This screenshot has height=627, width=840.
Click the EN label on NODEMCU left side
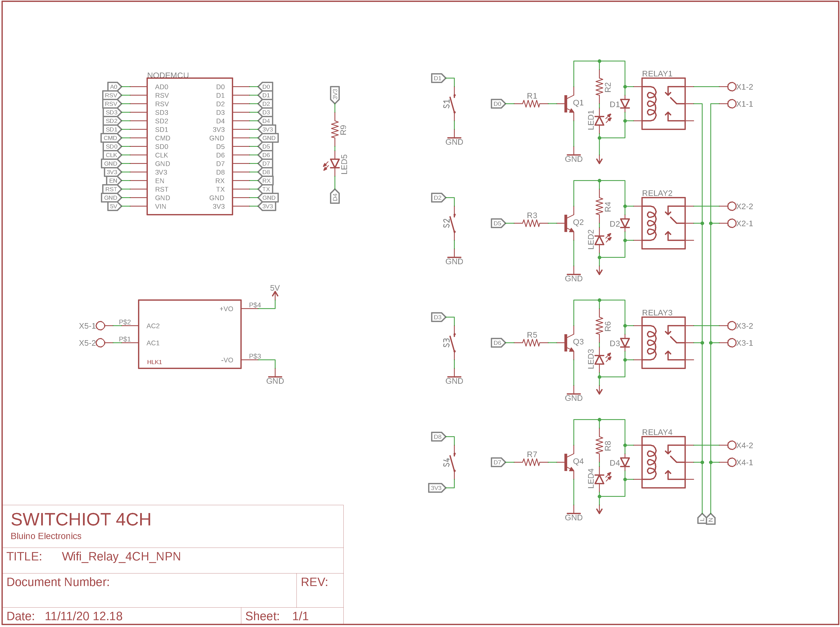coord(114,181)
